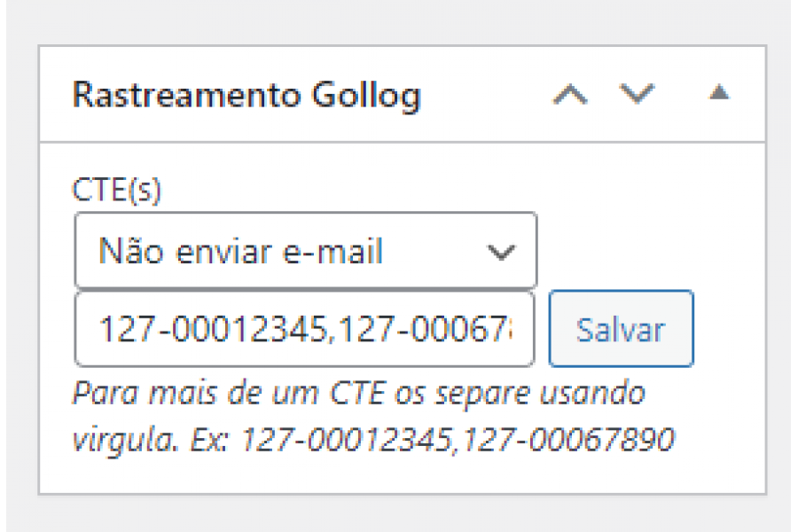Click the word 'Rastreamento' in the header
Image resolution: width=798 pixels, height=532 pixels.
(187, 95)
